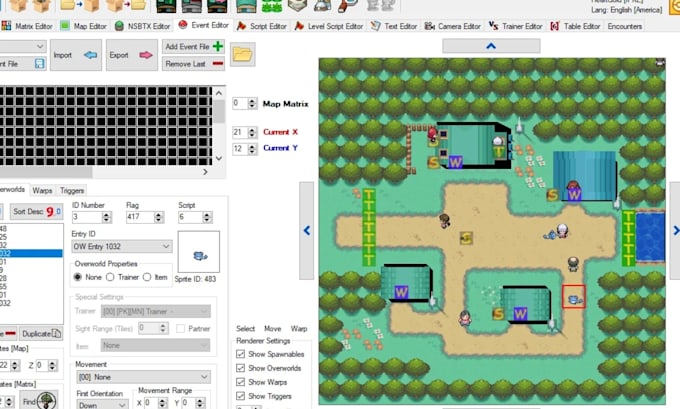Click the Table Editor icon
The width and height of the screenshot is (680, 409).
point(554,26)
